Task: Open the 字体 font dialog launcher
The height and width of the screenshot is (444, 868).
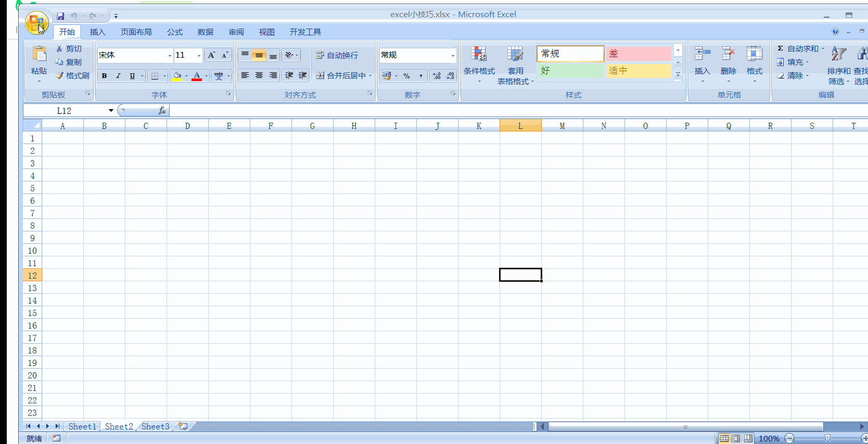Action: click(x=228, y=94)
